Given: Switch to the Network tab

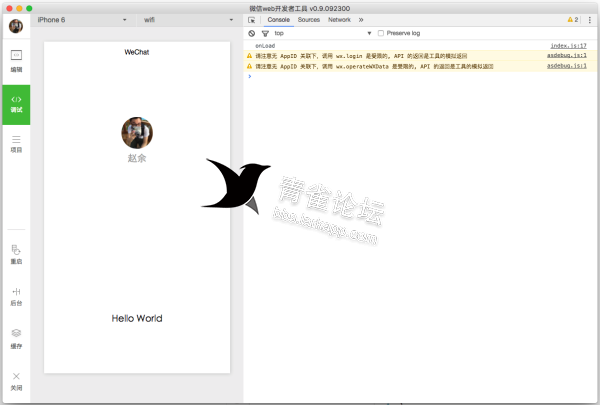Looking at the screenshot, I should coord(339,20).
